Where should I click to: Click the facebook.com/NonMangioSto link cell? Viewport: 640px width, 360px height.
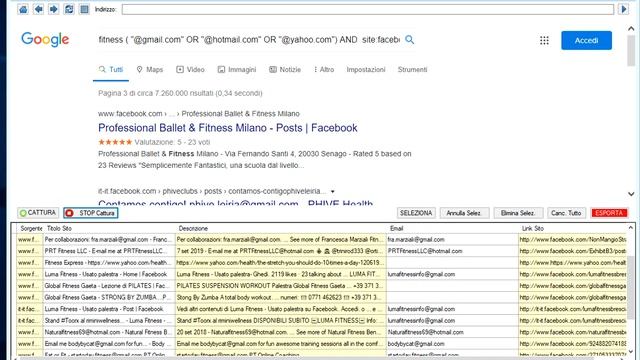(x=572, y=240)
